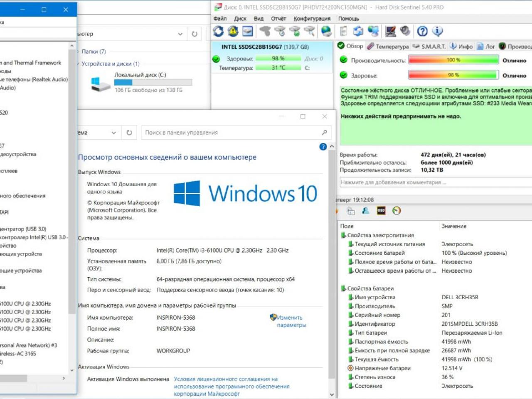Click the search magnifier in Control Panel search box

coord(324,133)
